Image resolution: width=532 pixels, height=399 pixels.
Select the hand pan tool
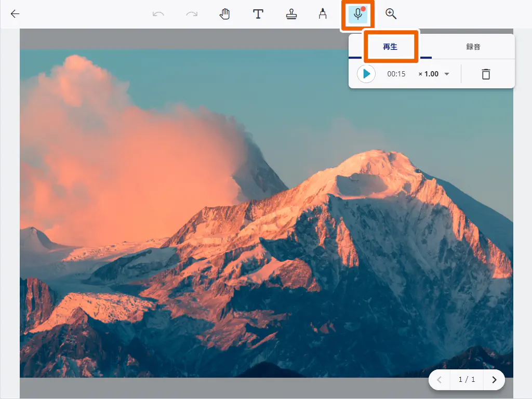[224, 14]
